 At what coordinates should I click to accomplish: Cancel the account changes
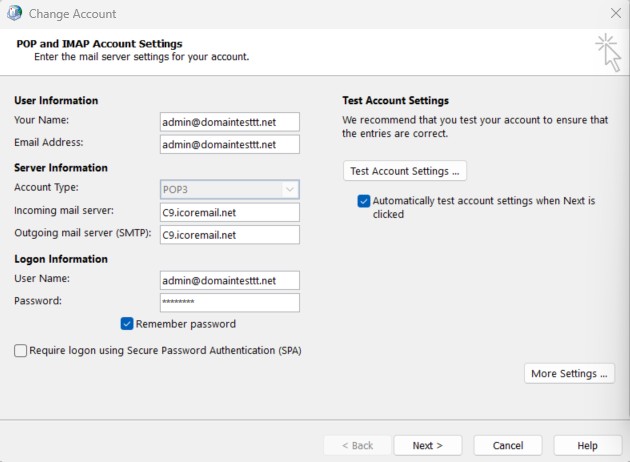pyautogui.click(x=507, y=445)
